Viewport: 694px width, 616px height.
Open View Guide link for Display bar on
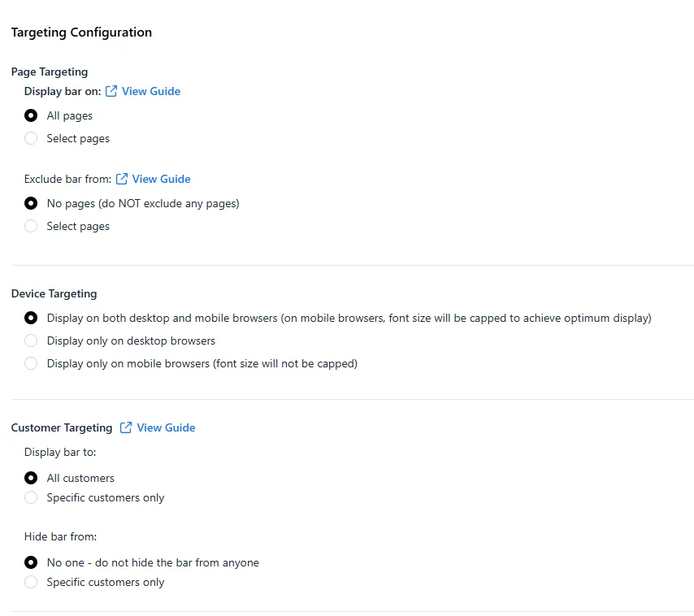(151, 91)
